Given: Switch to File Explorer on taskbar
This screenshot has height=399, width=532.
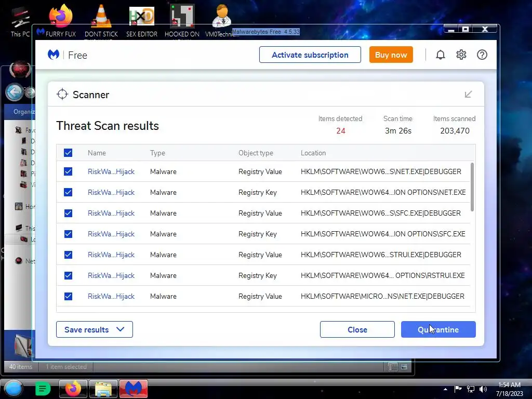Looking at the screenshot, I should coord(103,389).
